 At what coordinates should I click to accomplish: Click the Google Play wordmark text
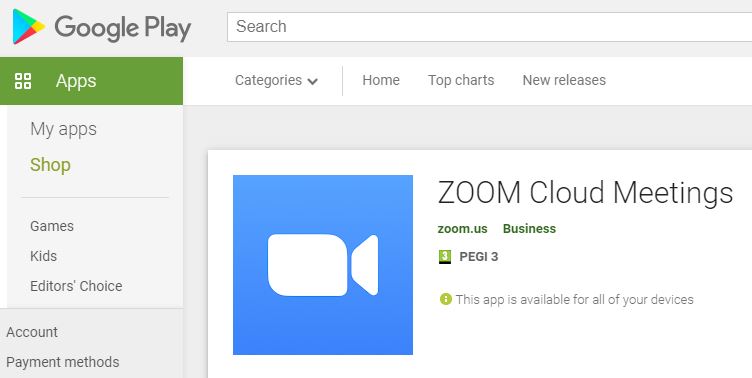coord(123,28)
